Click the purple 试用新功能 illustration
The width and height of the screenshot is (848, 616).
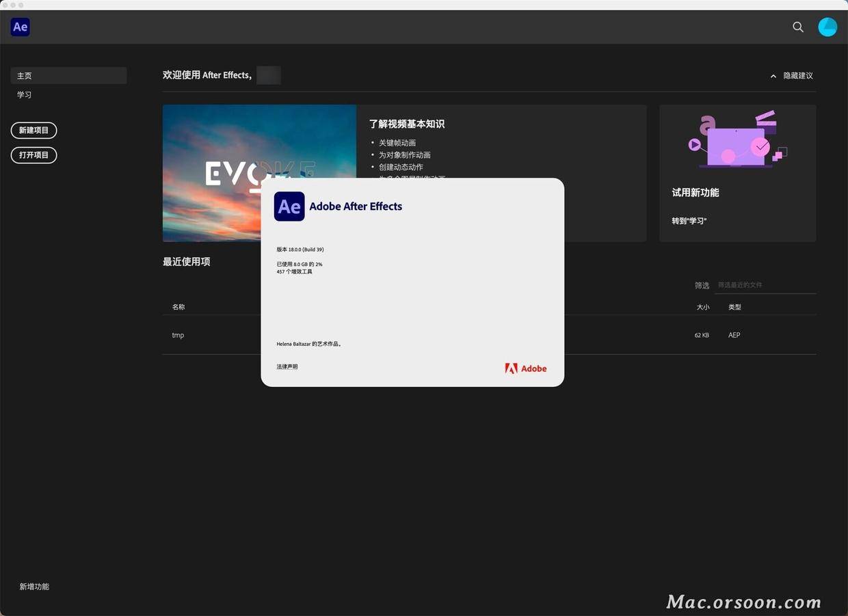pos(737,140)
